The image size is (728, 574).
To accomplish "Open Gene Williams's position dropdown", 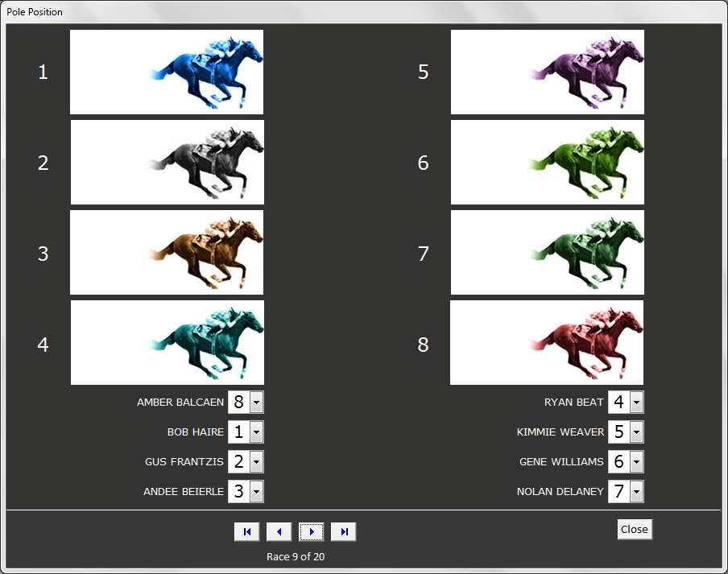I will tap(636, 462).
